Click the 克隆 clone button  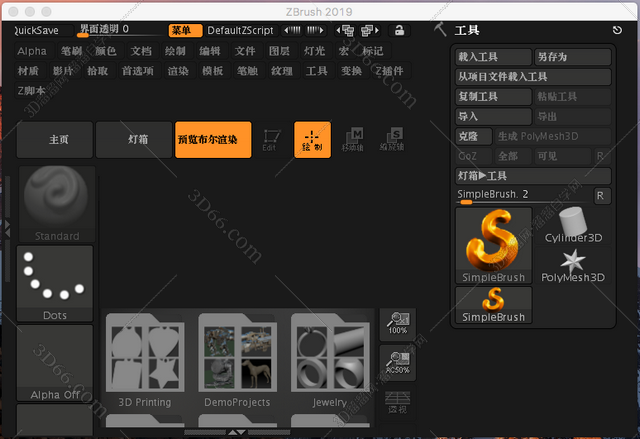tap(473, 136)
